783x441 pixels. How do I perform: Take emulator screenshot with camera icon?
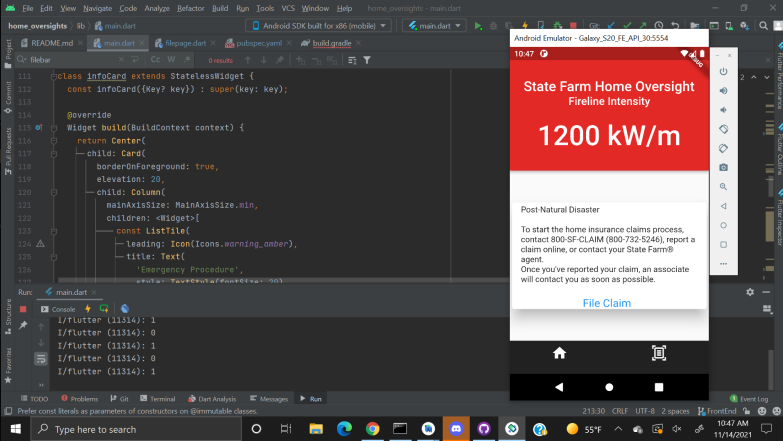click(723, 167)
